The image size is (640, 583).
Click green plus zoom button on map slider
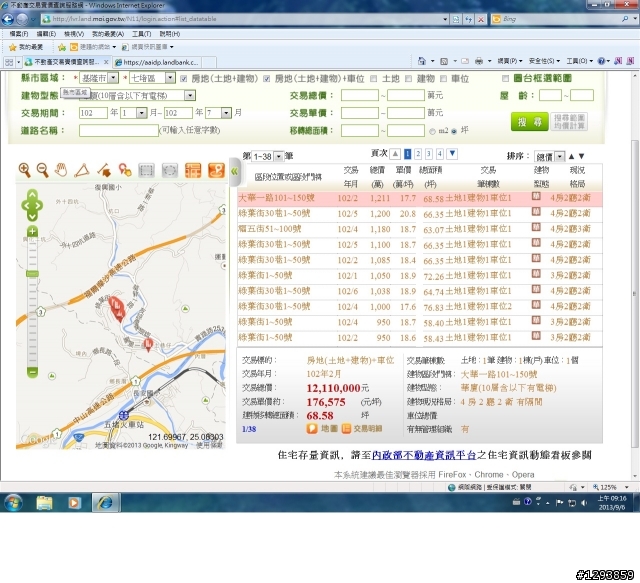point(32,231)
